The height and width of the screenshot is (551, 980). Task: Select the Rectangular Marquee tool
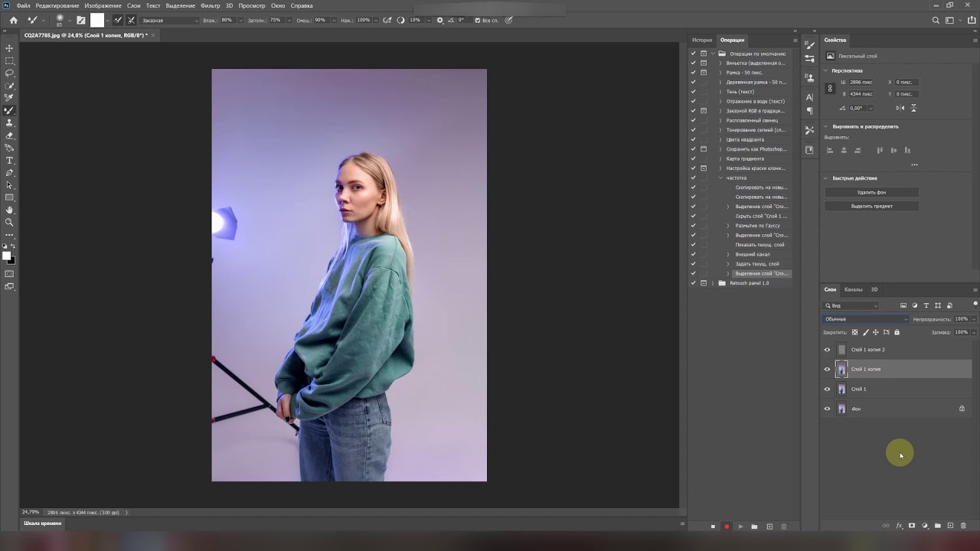(9, 60)
